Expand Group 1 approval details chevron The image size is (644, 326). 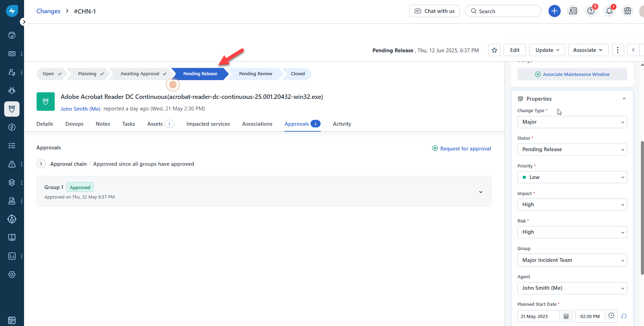(x=481, y=192)
